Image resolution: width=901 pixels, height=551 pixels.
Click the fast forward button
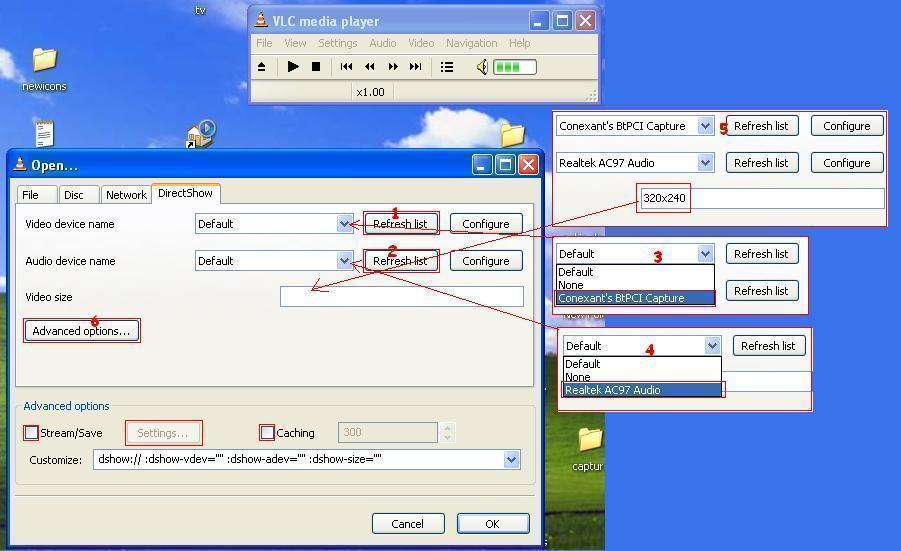click(x=393, y=67)
